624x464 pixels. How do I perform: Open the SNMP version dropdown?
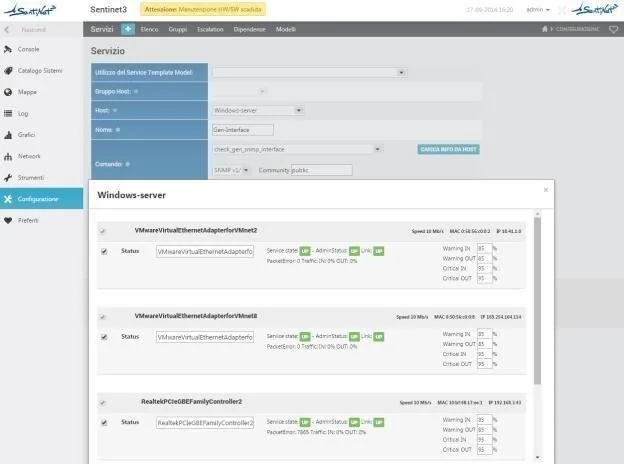click(x=232, y=170)
